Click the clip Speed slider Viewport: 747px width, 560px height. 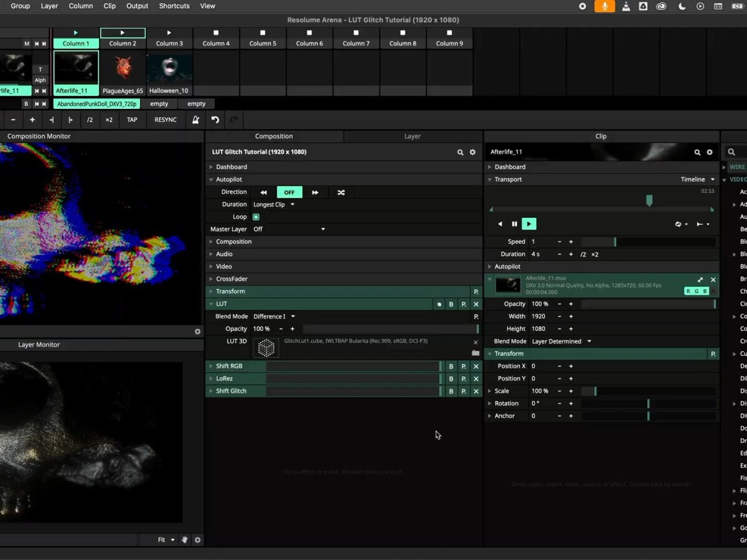[647, 242]
